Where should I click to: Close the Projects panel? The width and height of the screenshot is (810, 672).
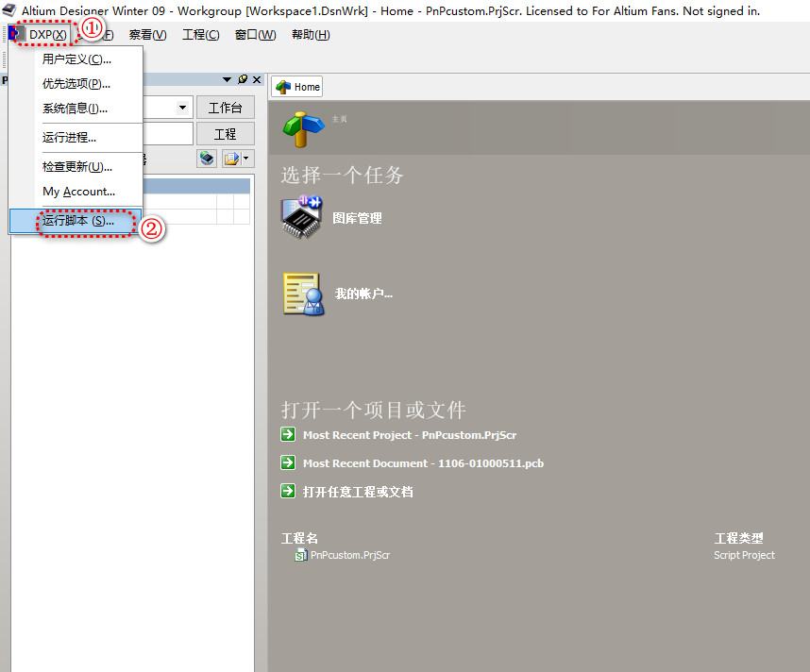click(257, 80)
